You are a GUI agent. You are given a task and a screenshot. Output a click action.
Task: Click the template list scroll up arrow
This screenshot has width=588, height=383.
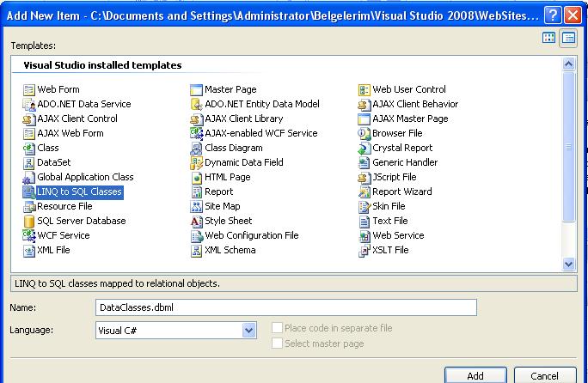pos(568,64)
